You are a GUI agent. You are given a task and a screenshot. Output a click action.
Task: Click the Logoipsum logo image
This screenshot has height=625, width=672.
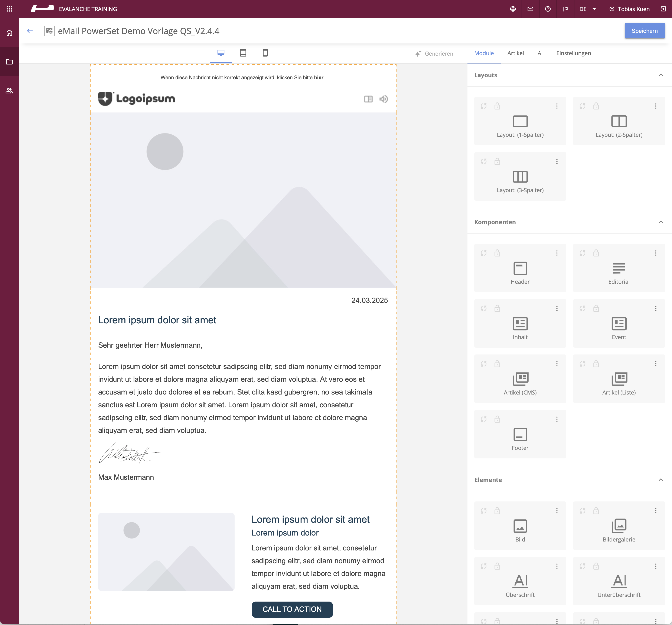137,99
